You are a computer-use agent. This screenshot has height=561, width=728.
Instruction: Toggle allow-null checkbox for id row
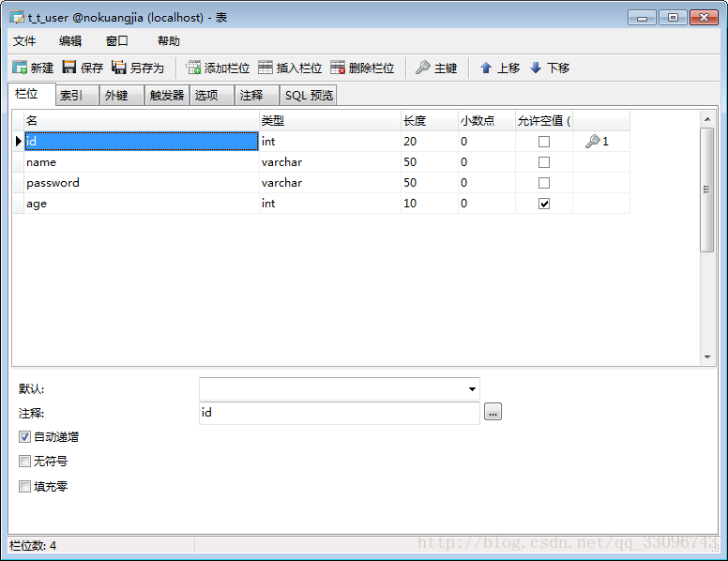[x=544, y=142]
